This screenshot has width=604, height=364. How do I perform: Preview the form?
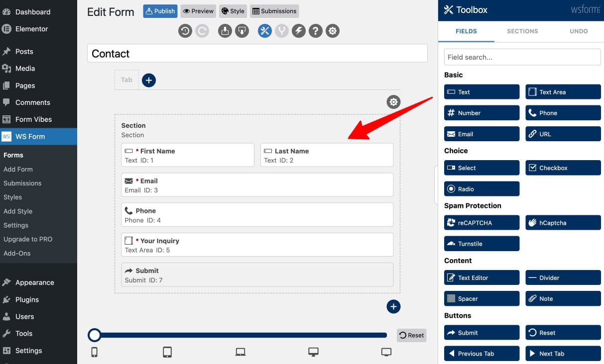coord(198,11)
